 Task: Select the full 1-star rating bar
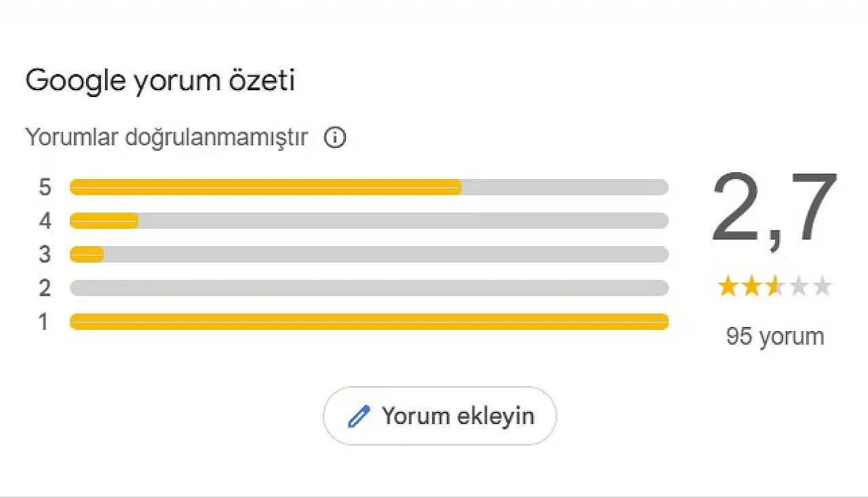point(369,322)
